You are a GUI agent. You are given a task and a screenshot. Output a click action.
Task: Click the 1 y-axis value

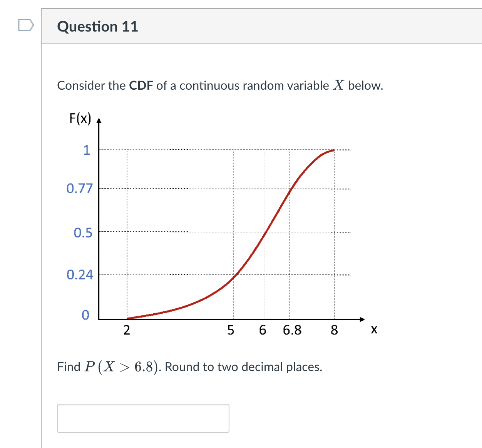(87, 150)
